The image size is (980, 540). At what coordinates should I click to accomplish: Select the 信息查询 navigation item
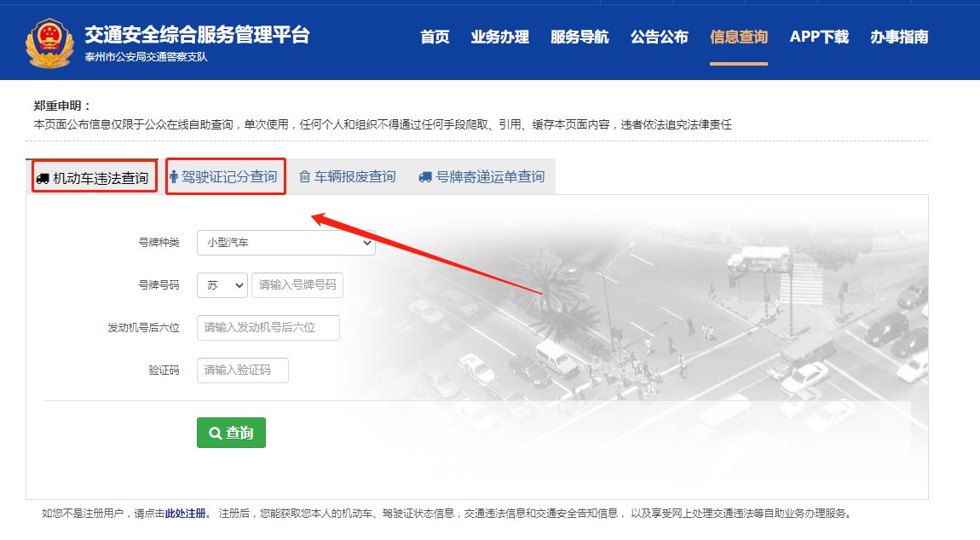739,37
